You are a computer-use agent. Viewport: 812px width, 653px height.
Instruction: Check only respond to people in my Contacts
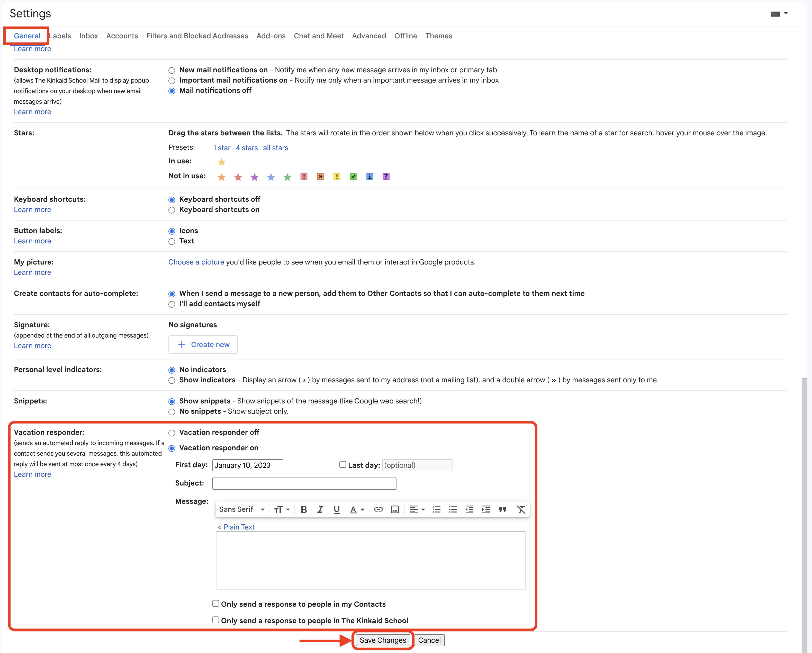(215, 604)
